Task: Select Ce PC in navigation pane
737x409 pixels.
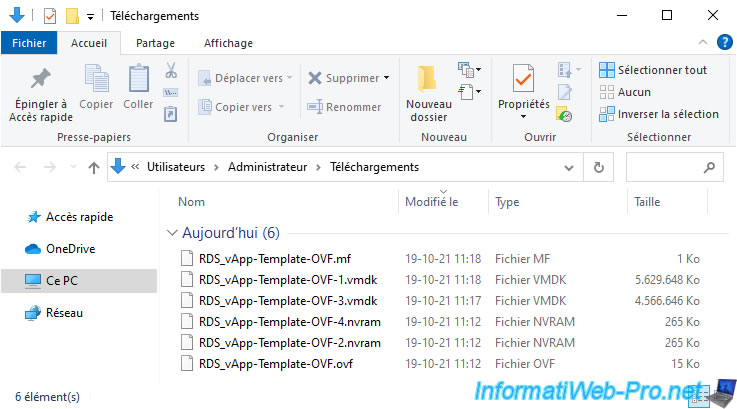Action: point(79,281)
